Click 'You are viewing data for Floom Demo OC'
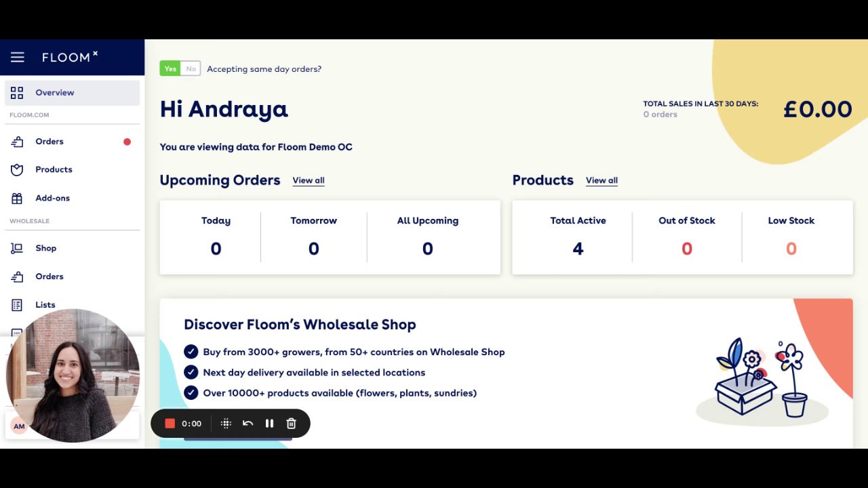868x488 pixels. click(256, 147)
